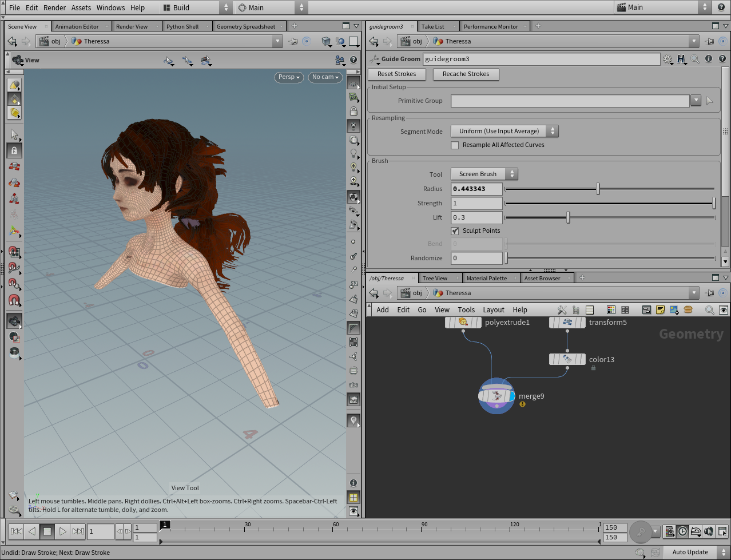Click the network editor find magnifier icon
Viewport: 731px width, 560px height.
tap(710, 310)
